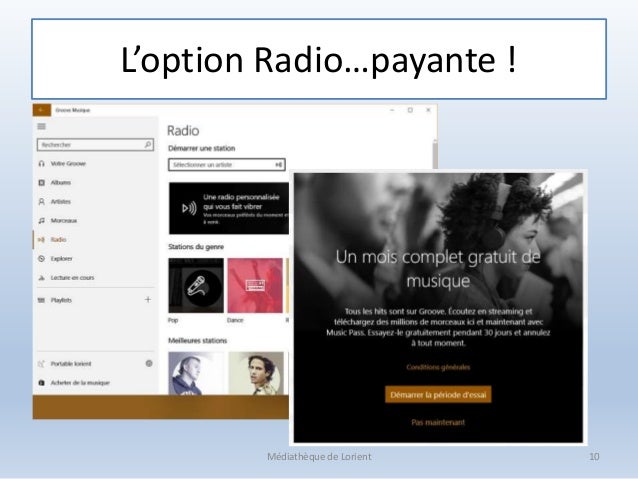Open first Meilleures stations artist thumbnail
Screen dimensions: 638x479
196,373
